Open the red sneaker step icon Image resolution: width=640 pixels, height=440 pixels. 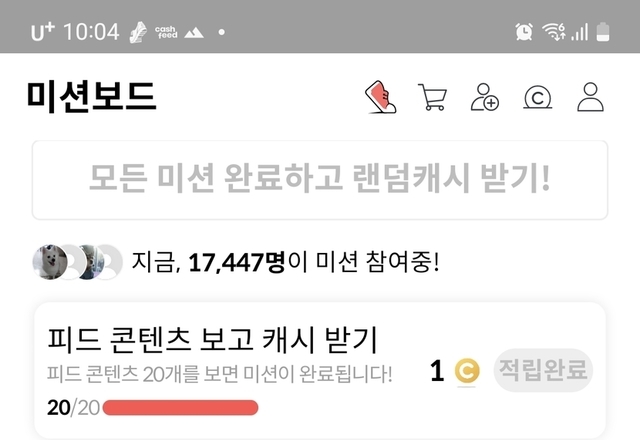pyautogui.click(x=380, y=97)
